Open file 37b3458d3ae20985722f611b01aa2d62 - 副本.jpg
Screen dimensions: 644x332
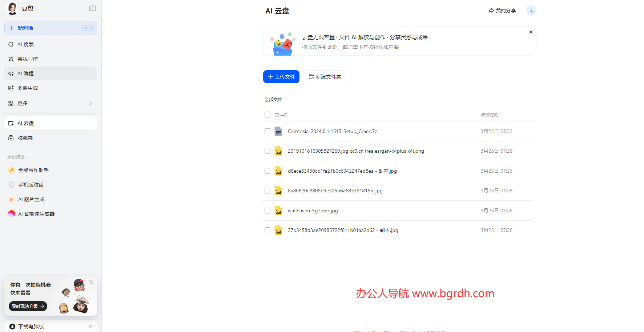point(343,230)
